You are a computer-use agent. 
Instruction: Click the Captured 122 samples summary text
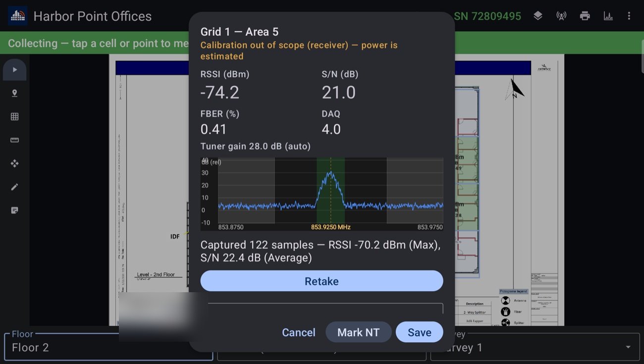pos(321,251)
